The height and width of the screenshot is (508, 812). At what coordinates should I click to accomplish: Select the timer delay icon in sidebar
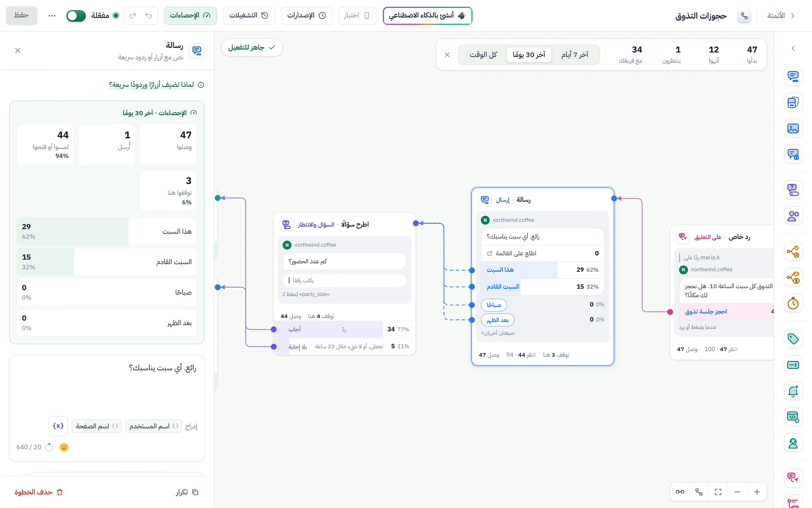pyautogui.click(x=793, y=303)
